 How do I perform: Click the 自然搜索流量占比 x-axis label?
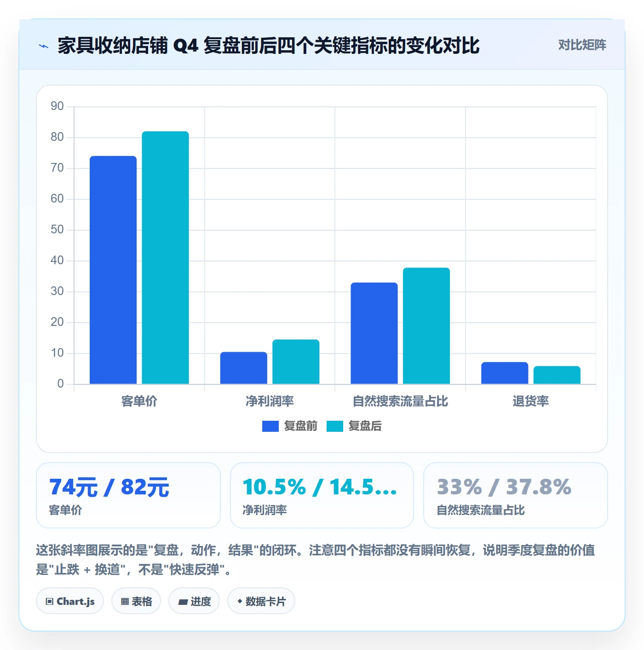(400, 401)
